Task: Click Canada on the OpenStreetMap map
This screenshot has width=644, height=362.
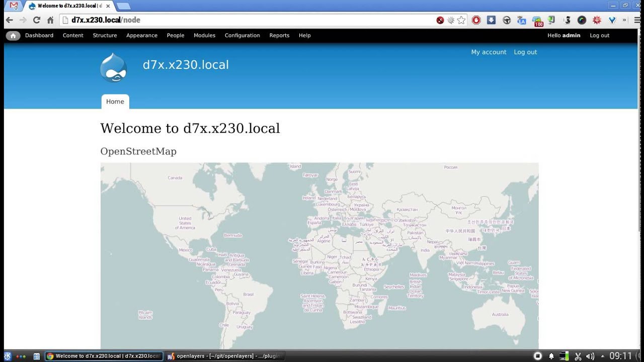Action: (175, 177)
